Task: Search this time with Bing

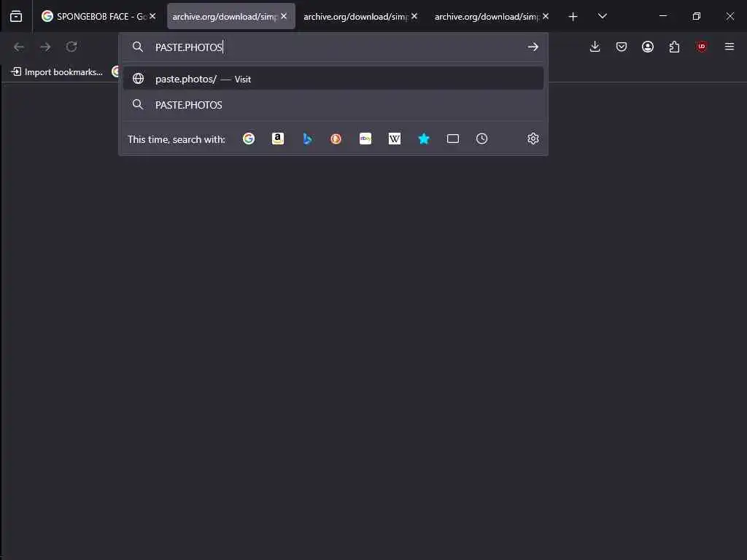Action: (x=307, y=139)
